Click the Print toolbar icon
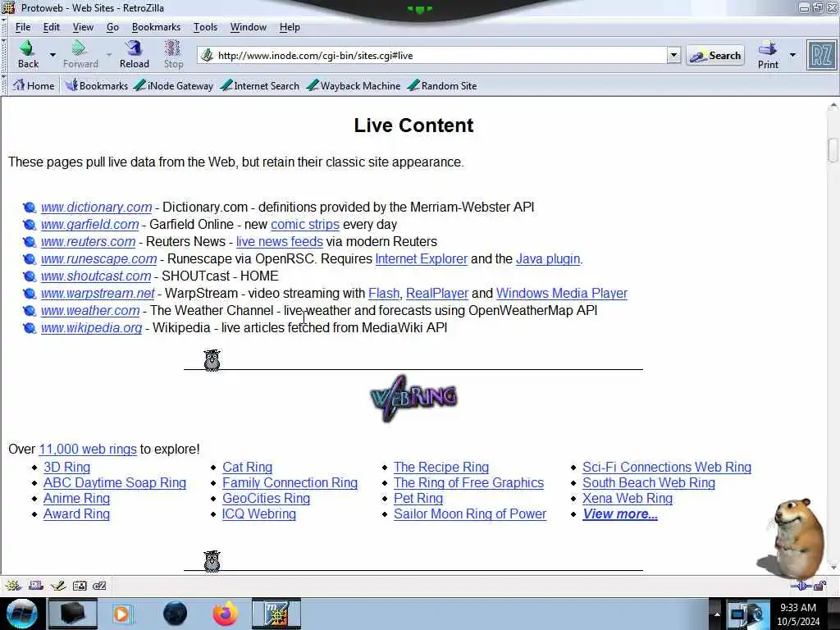 (x=768, y=48)
